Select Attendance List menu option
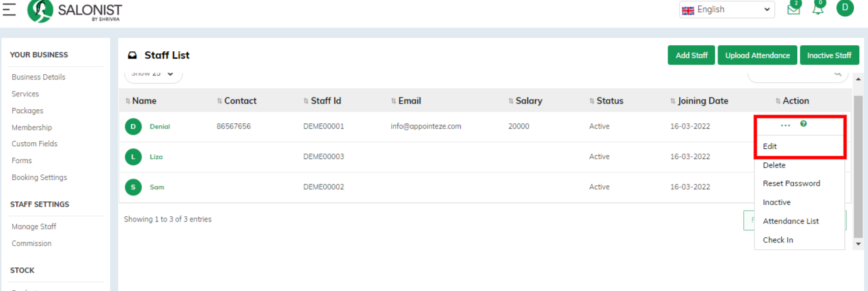Screen dimensions: 868x291 (x=790, y=221)
